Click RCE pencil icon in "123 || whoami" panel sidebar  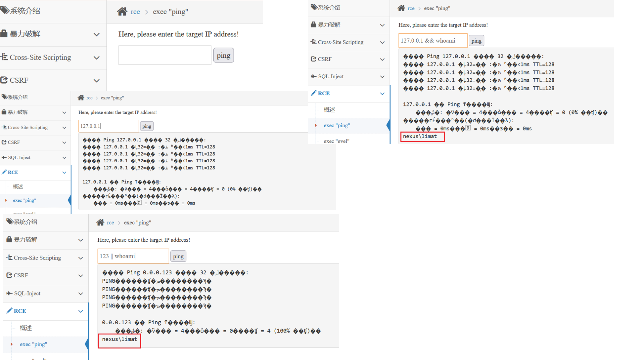[x=9, y=310]
